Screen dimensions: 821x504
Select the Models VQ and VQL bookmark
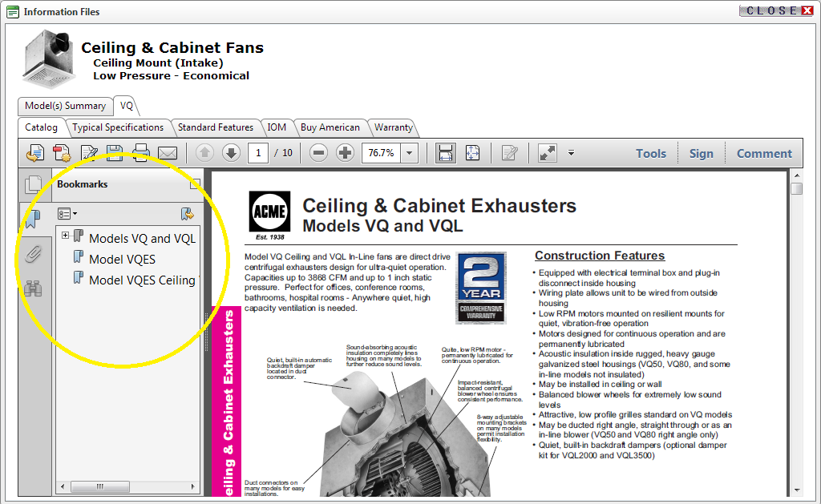coord(142,238)
